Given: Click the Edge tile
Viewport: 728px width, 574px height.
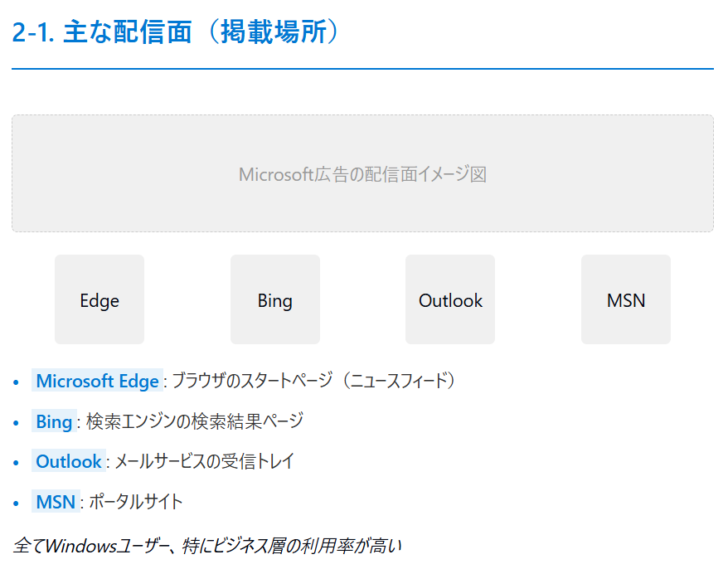Looking at the screenshot, I should (x=99, y=299).
